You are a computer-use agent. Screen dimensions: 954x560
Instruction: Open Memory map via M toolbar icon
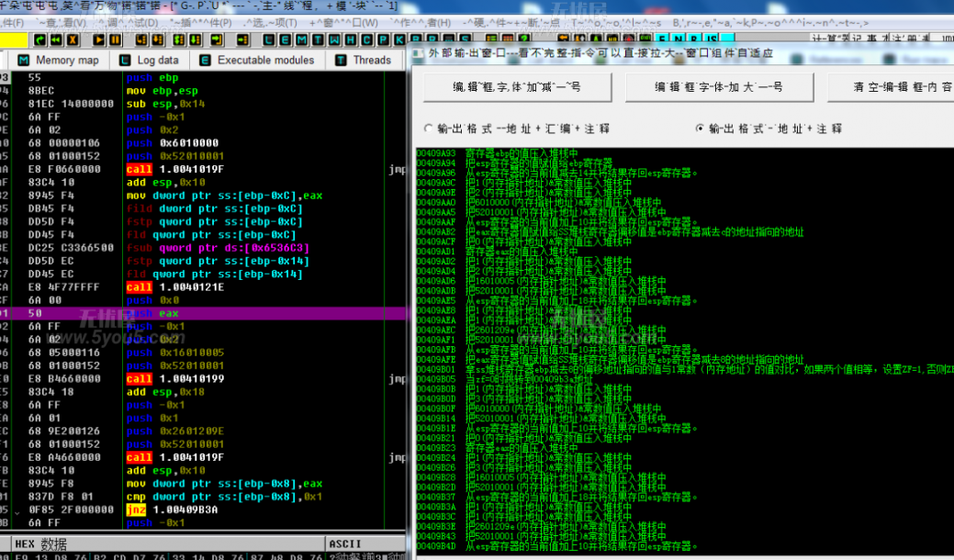[302, 40]
